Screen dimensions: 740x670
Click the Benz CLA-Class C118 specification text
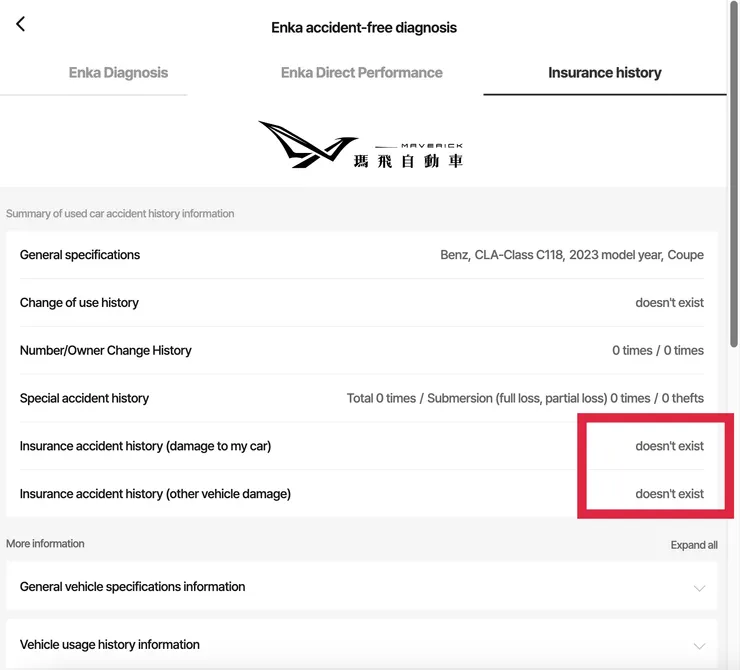[x=571, y=255]
